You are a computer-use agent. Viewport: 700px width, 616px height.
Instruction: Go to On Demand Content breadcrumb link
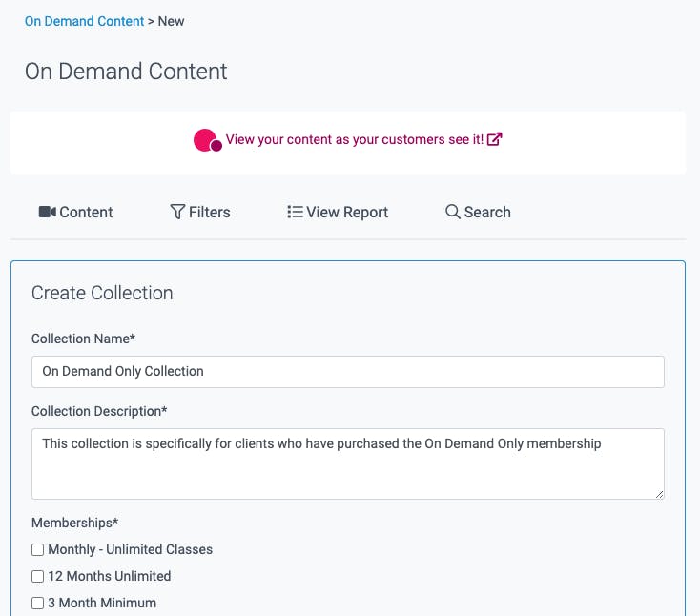[84, 21]
